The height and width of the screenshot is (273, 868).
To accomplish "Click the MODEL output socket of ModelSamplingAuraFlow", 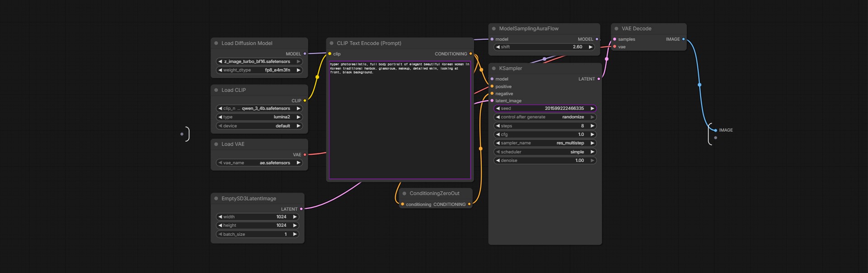I will 597,39.
